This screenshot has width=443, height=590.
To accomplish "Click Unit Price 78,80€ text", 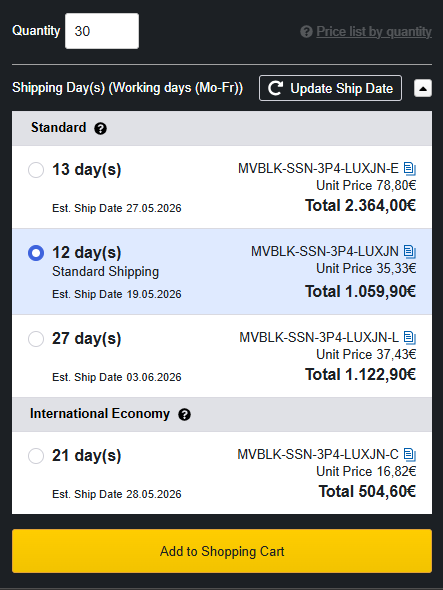I will (x=366, y=186).
